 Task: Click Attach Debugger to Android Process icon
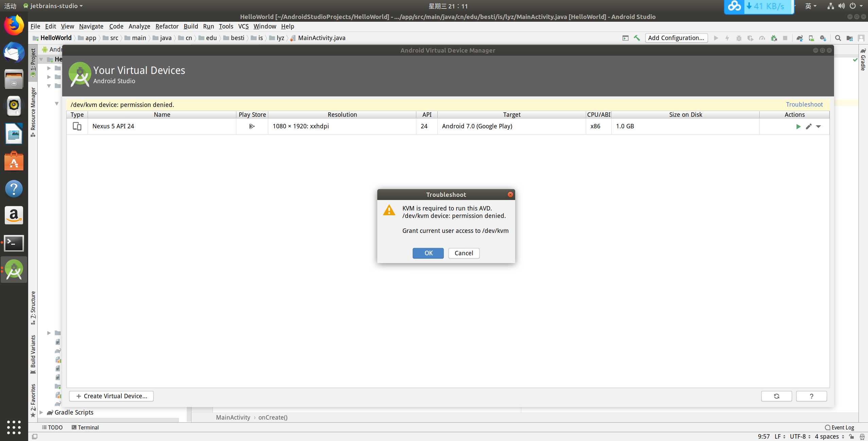point(774,38)
